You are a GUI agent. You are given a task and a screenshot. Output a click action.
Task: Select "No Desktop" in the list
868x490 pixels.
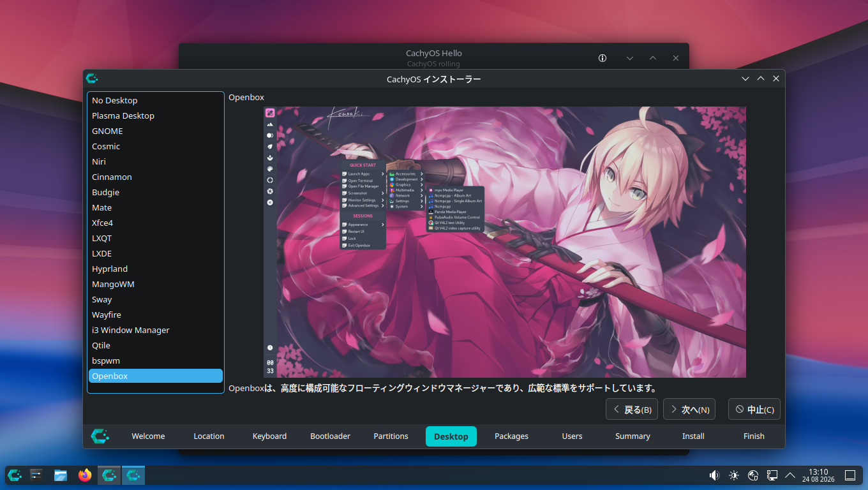point(156,100)
